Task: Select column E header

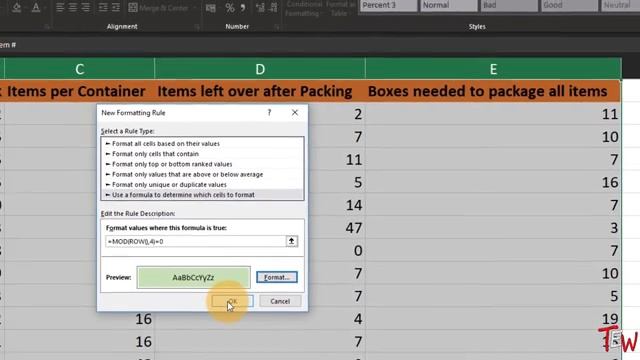Action: (x=493, y=69)
